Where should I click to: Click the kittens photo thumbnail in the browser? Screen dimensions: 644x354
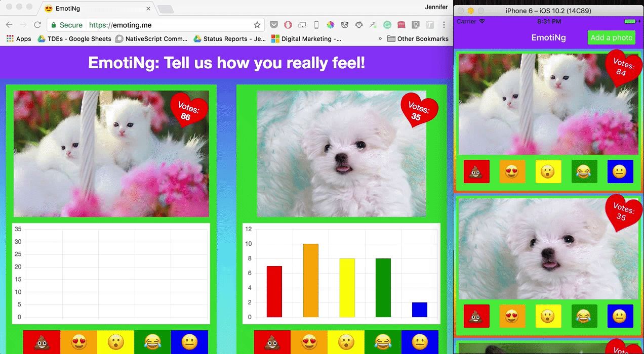[111, 154]
